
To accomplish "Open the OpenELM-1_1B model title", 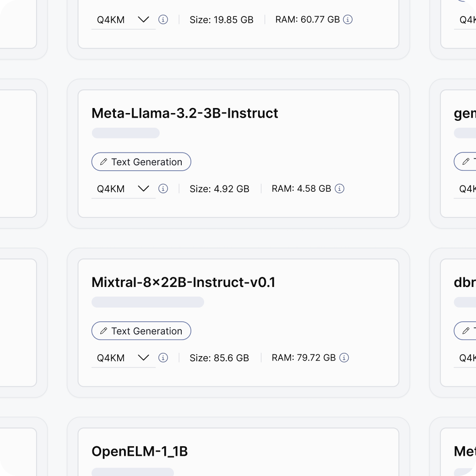I will 140,452.
